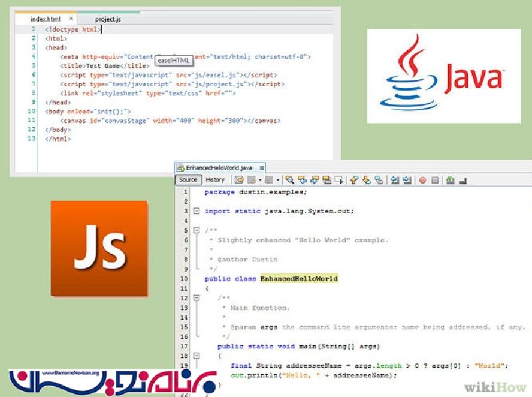Screen dimensions: 532x397
Task: Click the orange JS logo image
Action: pos(99,249)
